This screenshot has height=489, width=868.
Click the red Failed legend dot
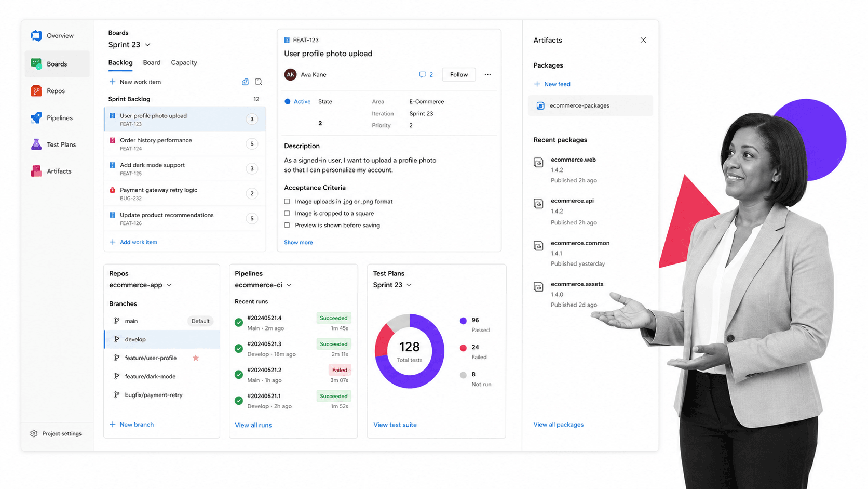coord(463,348)
